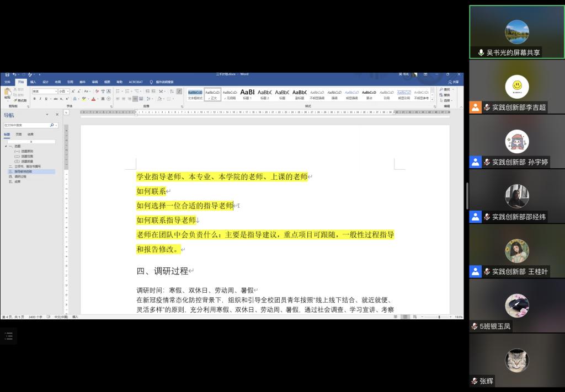Click the italic I formatting icon
This screenshot has width=565, height=392.
pos(40,99)
